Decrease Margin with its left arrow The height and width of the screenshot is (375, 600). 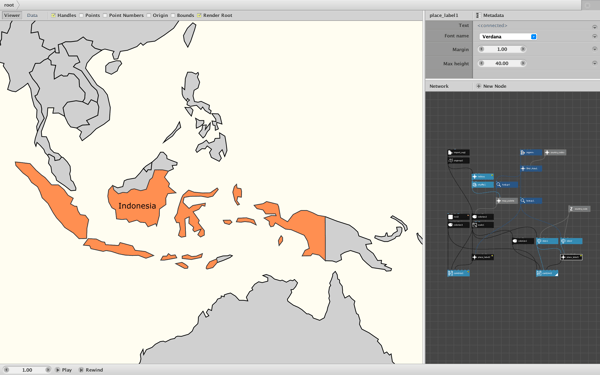coord(481,49)
